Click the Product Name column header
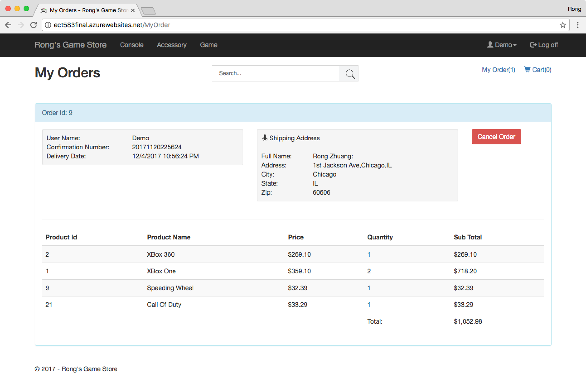Viewport: 586px width, 392px height. coord(169,237)
